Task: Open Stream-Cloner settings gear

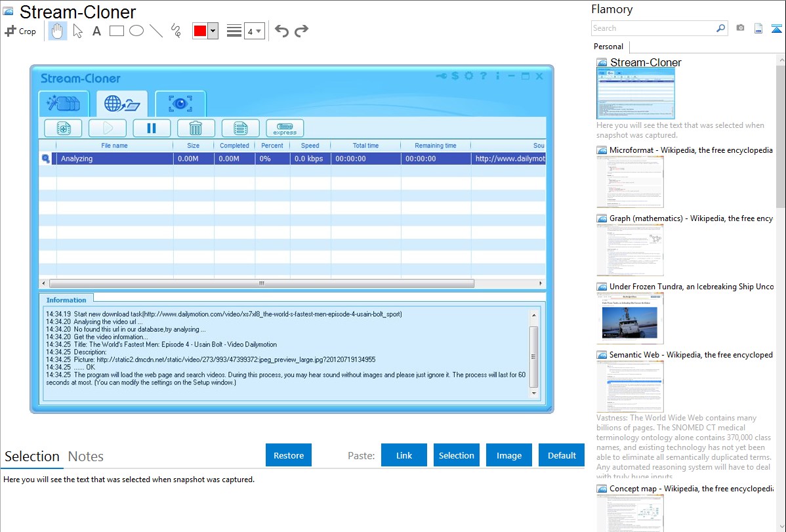Action: [468, 76]
